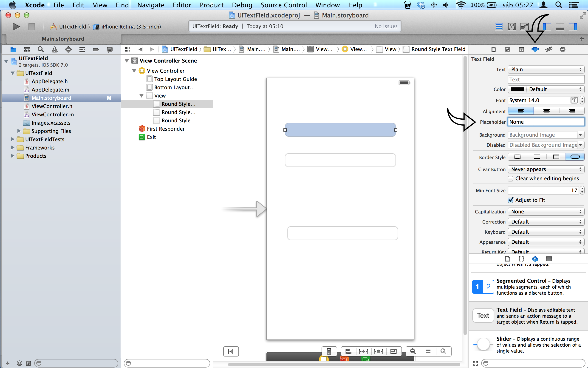Open the Pin constraints menu
The height and width of the screenshot is (368, 588).
363,351
